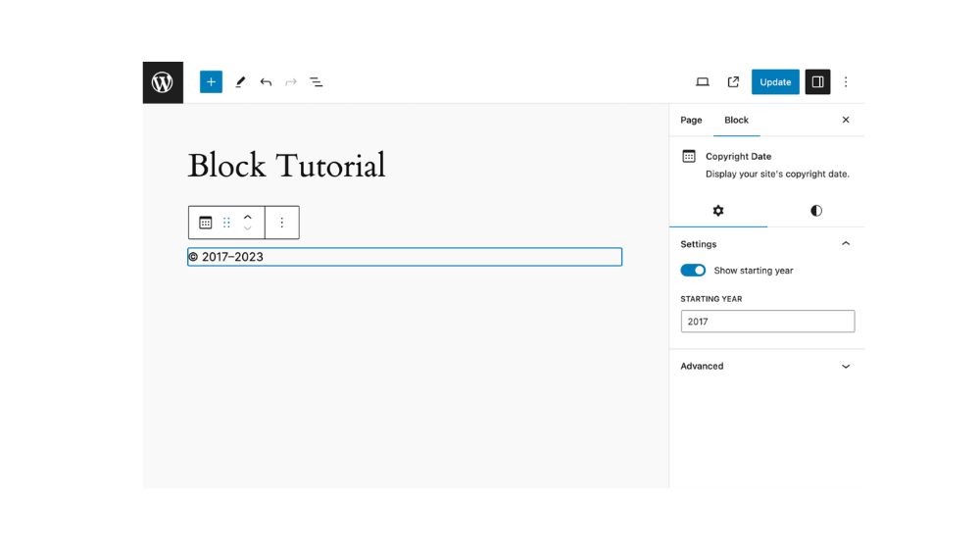Select the Tools pencil icon
This screenshot has width=980, height=551.
(240, 82)
